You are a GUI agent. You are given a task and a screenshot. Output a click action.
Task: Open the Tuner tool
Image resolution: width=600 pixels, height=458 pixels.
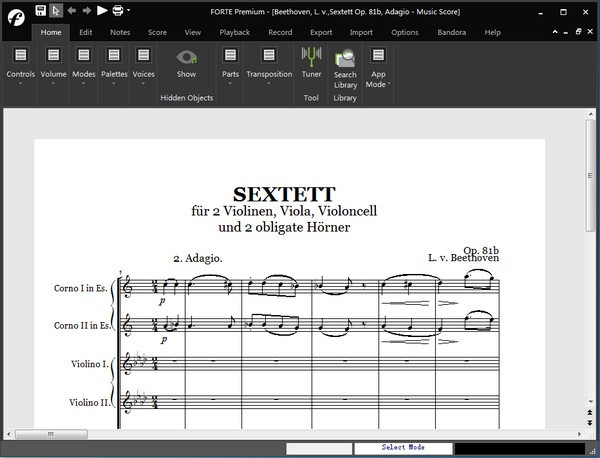tap(311, 60)
